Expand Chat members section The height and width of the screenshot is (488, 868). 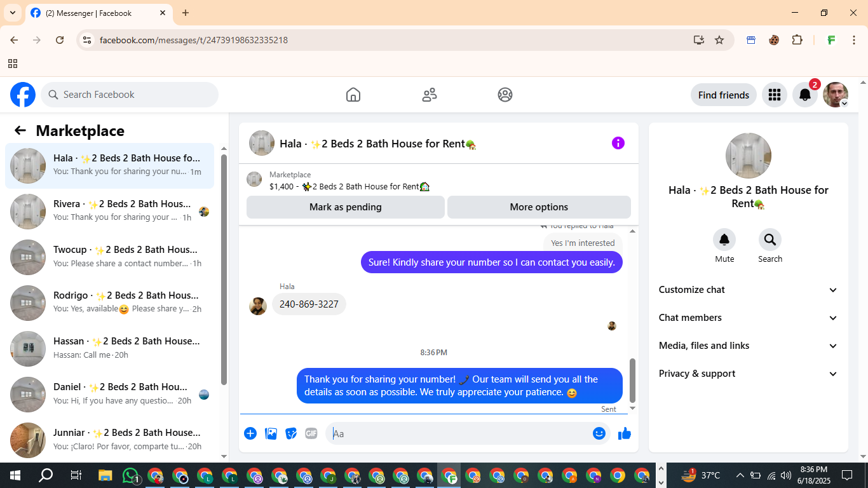(x=749, y=318)
